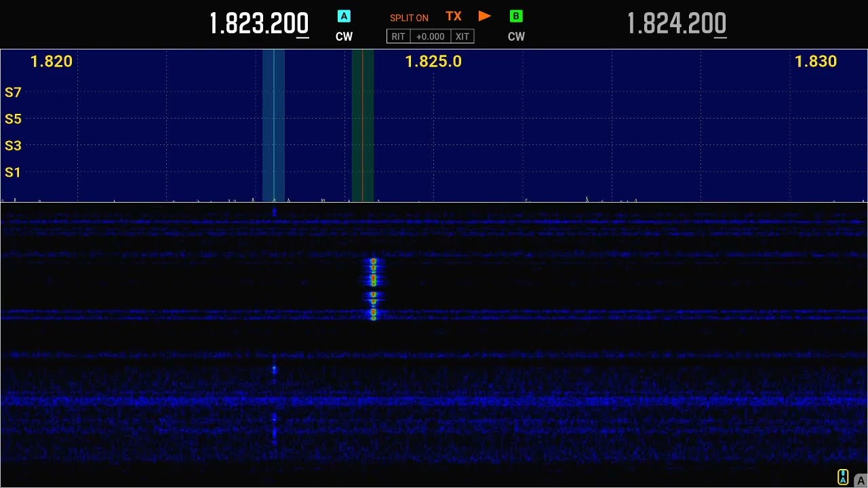Click the S1 signal level label
Screen dimensions: 868x488
(x=13, y=172)
